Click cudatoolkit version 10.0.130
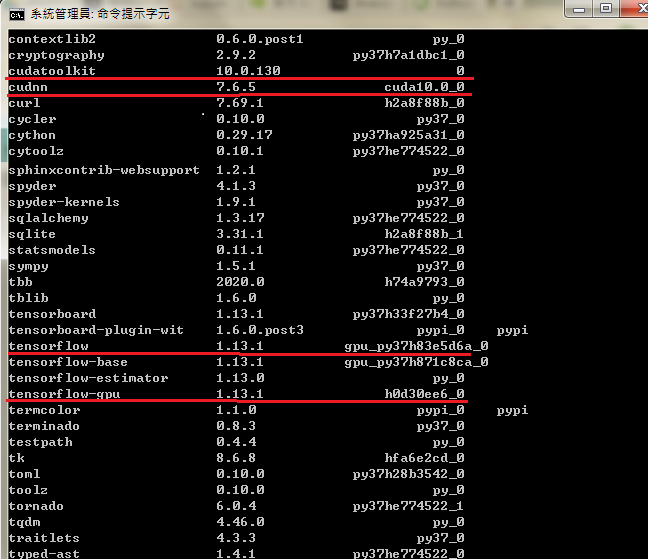648x559 pixels. point(248,71)
